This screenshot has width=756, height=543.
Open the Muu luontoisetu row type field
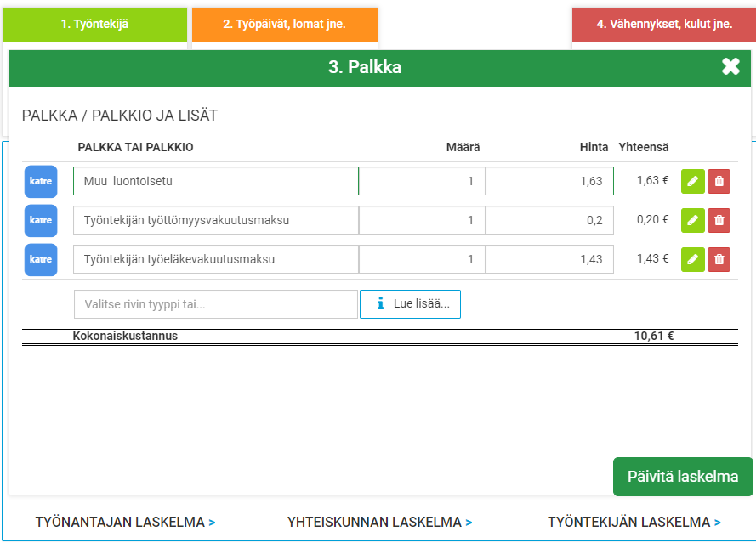pos(216,181)
